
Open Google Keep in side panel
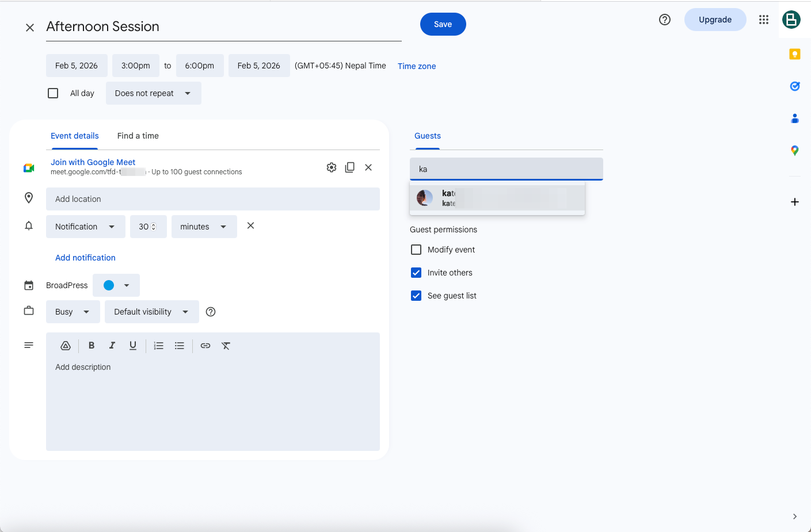pyautogui.click(x=794, y=54)
